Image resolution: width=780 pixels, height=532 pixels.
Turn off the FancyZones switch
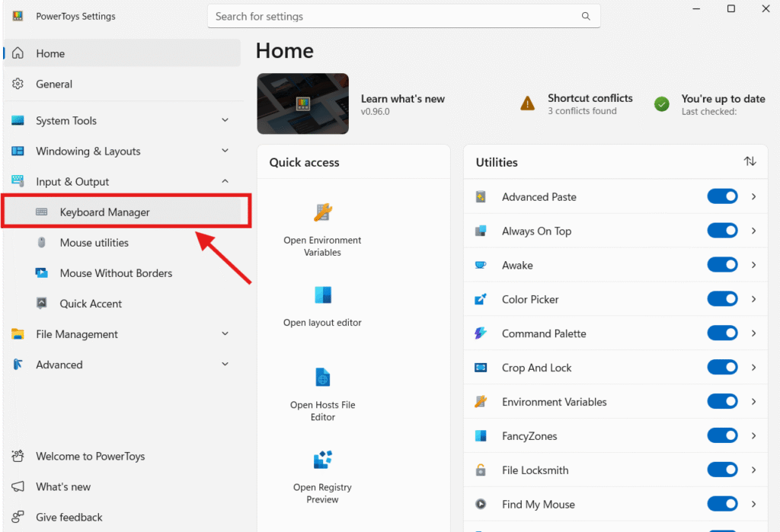point(722,436)
